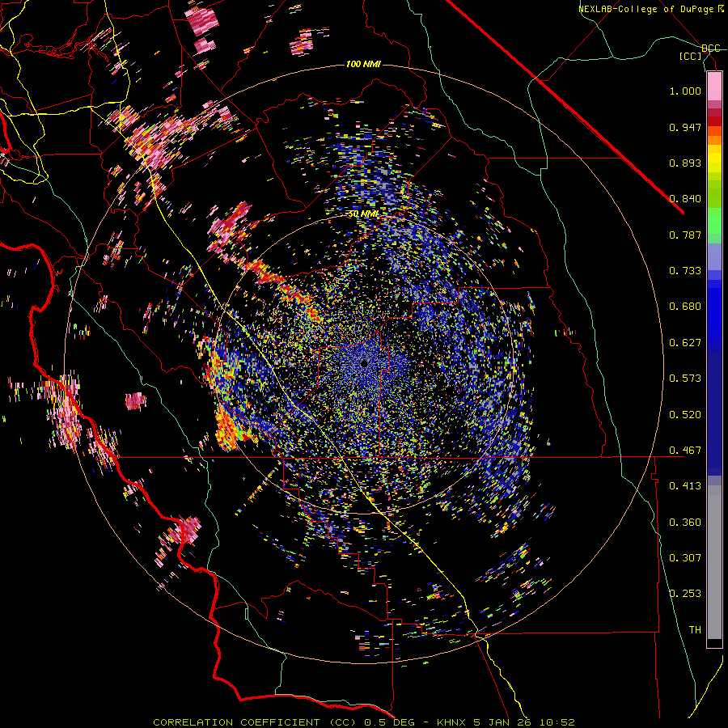This screenshot has height=728, width=728.
Task: Click the 0.840 legend value
Action: click(685, 199)
